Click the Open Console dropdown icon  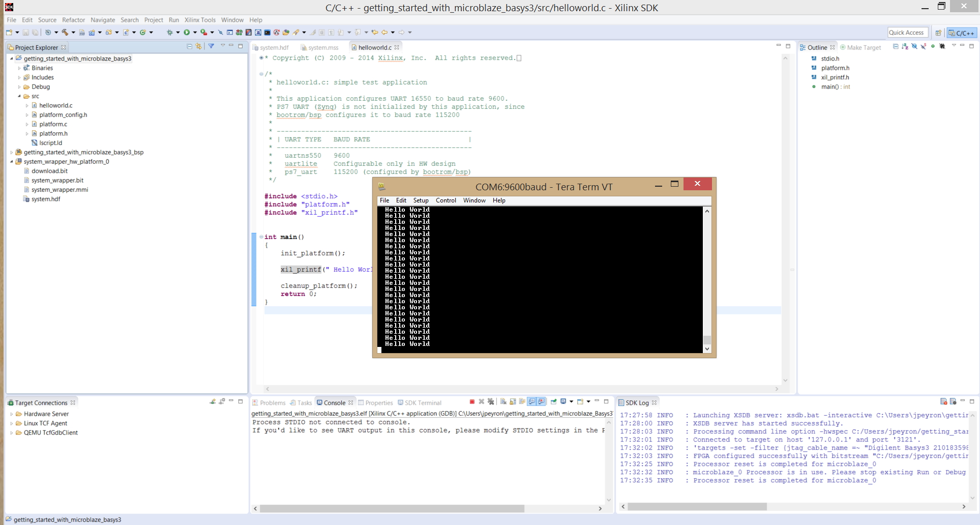[x=580, y=402]
